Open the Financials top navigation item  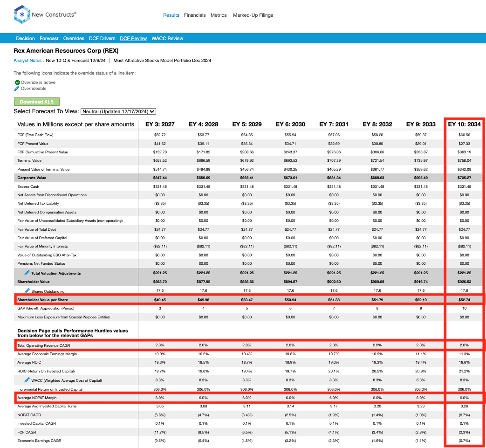(195, 15)
